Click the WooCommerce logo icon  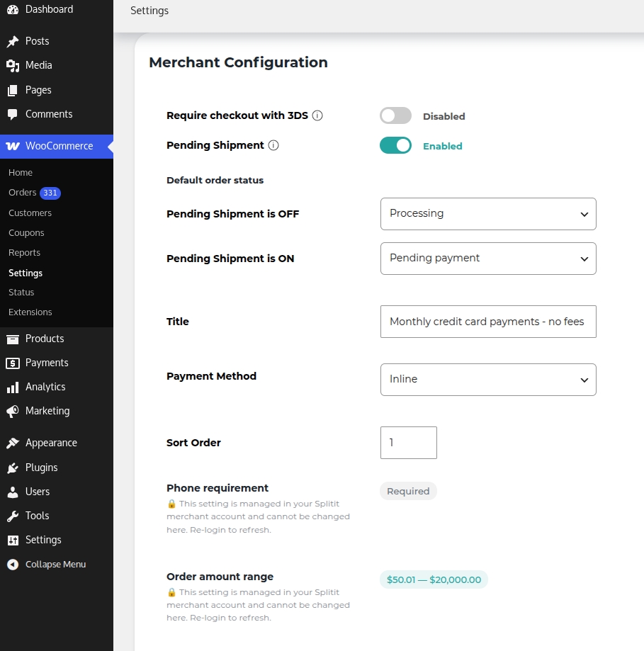tap(13, 146)
